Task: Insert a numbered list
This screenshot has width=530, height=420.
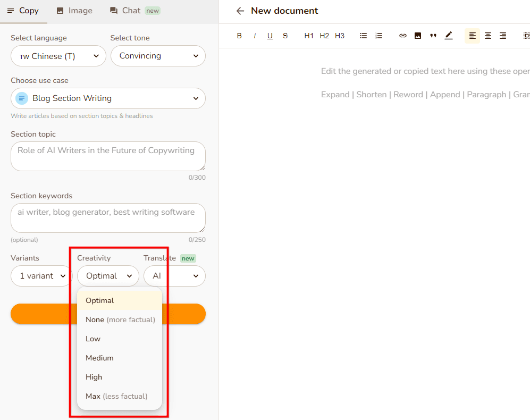Action: click(x=379, y=36)
